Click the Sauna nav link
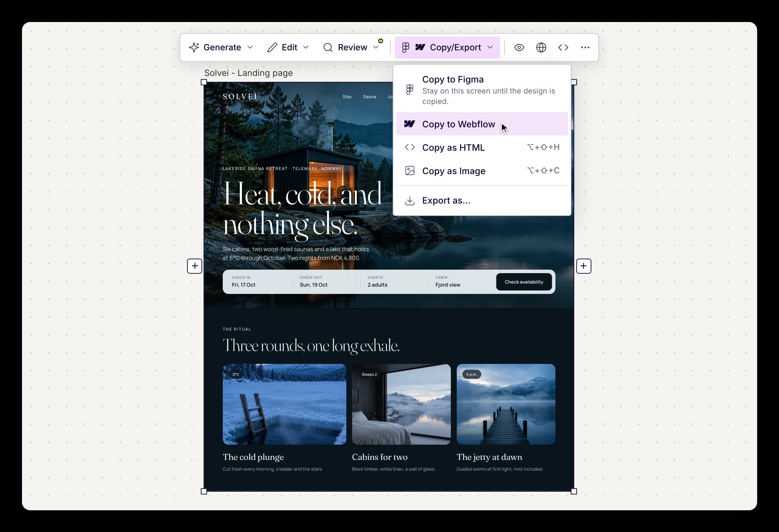 click(369, 97)
